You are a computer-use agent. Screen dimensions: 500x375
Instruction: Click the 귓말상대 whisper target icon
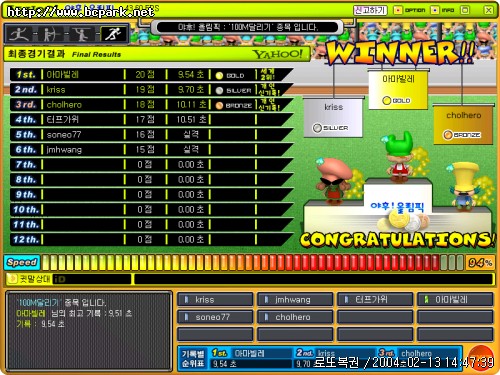click(13, 279)
